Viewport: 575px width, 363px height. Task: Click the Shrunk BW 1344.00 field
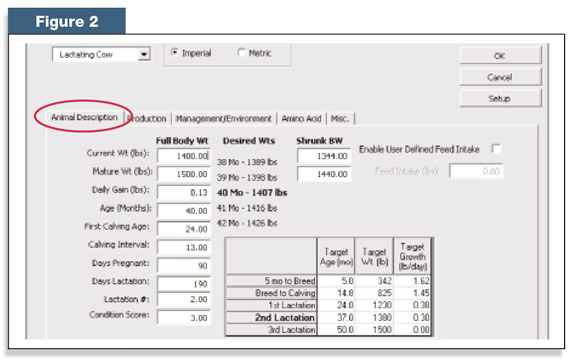(x=324, y=156)
